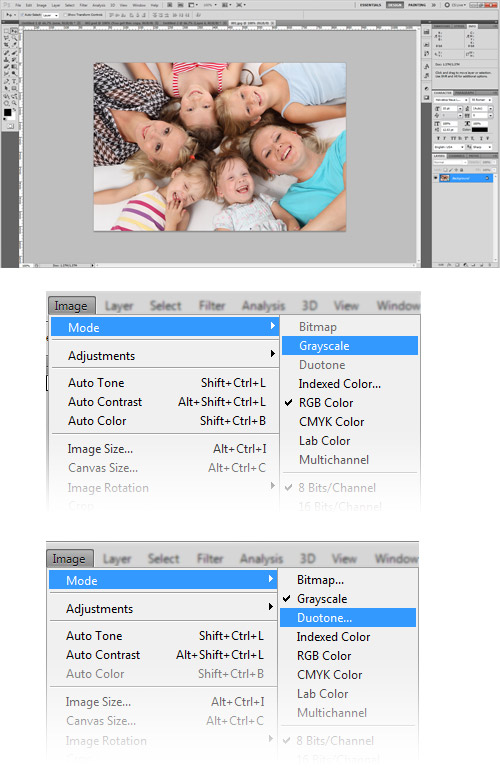The image size is (500, 782).
Task: Click the ESSENTIALS workspace button
Action: pos(371,5)
